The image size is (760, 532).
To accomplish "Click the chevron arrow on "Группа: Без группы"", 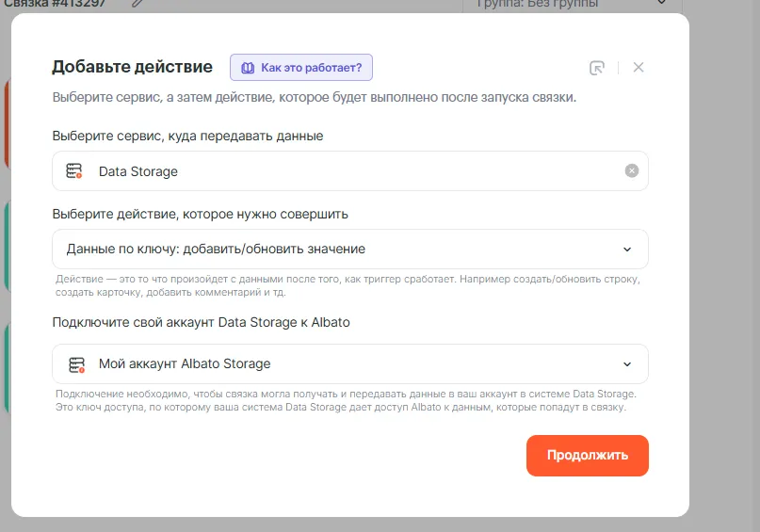I will 660,4.
